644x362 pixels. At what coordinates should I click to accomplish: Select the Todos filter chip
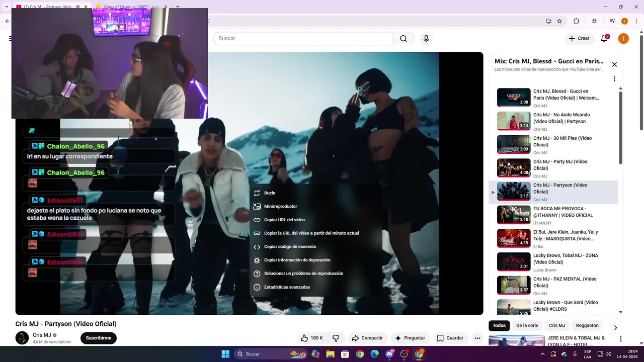coord(499,326)
